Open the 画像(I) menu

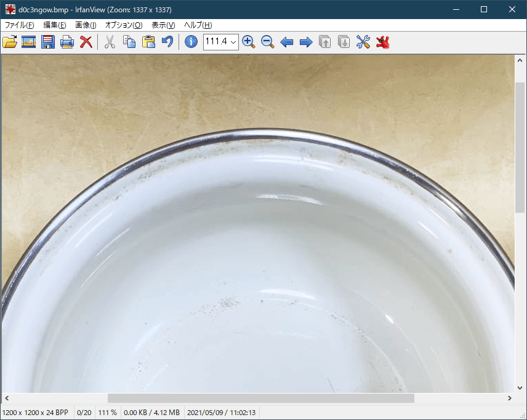tap(86, 25)
